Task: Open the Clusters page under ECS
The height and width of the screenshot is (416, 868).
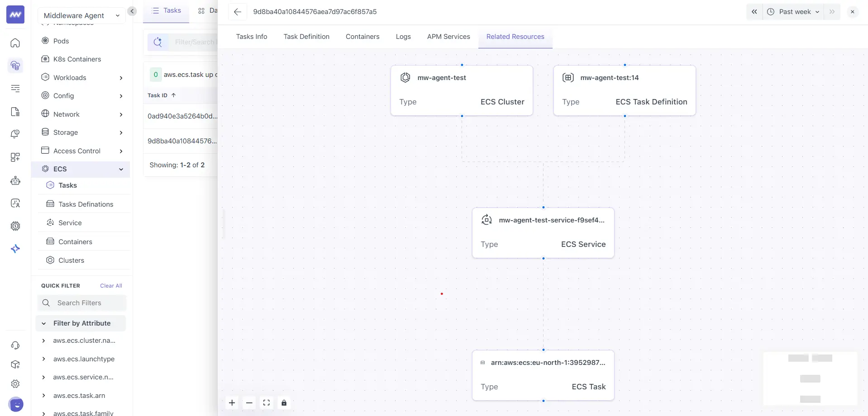Action: [x=71, y=260]
